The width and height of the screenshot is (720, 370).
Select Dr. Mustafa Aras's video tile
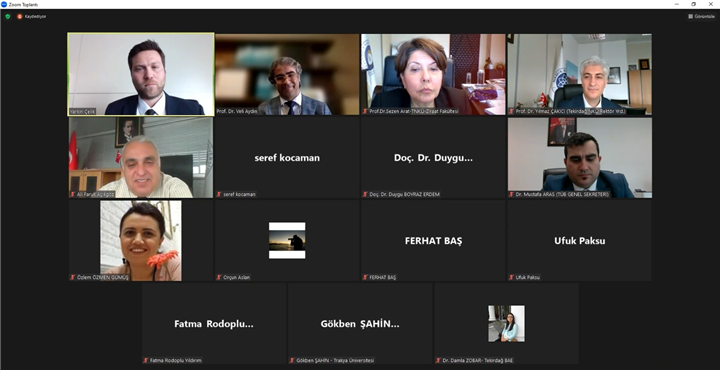[579, 157]
